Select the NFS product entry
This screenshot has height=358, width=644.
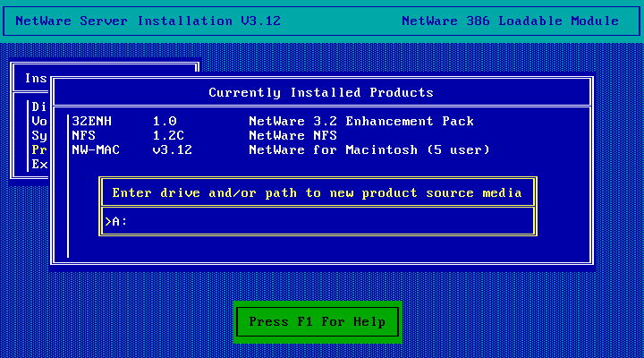tap(205, 136)
